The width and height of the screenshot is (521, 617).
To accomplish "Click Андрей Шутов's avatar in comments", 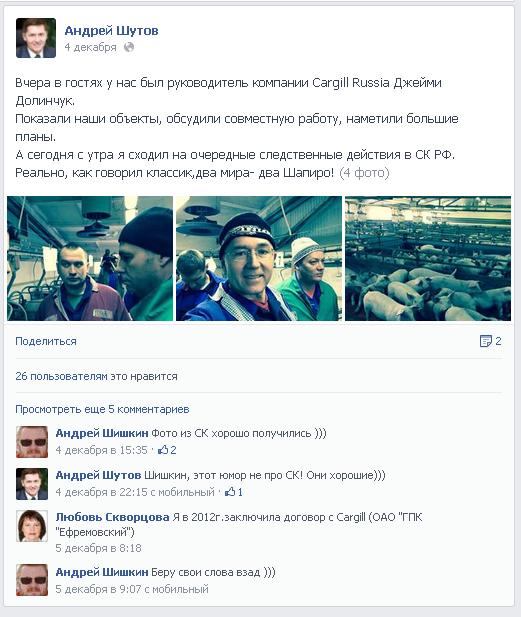I will (x=32, y=484).
